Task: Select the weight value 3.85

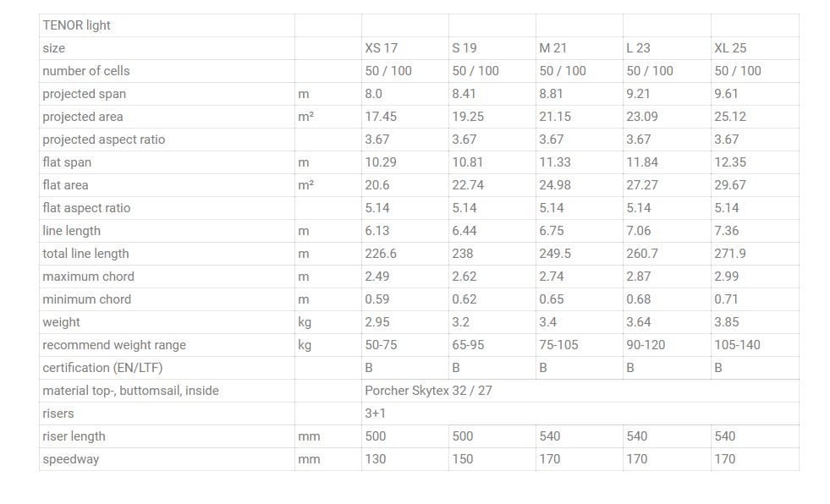Action: click(727, 322)
